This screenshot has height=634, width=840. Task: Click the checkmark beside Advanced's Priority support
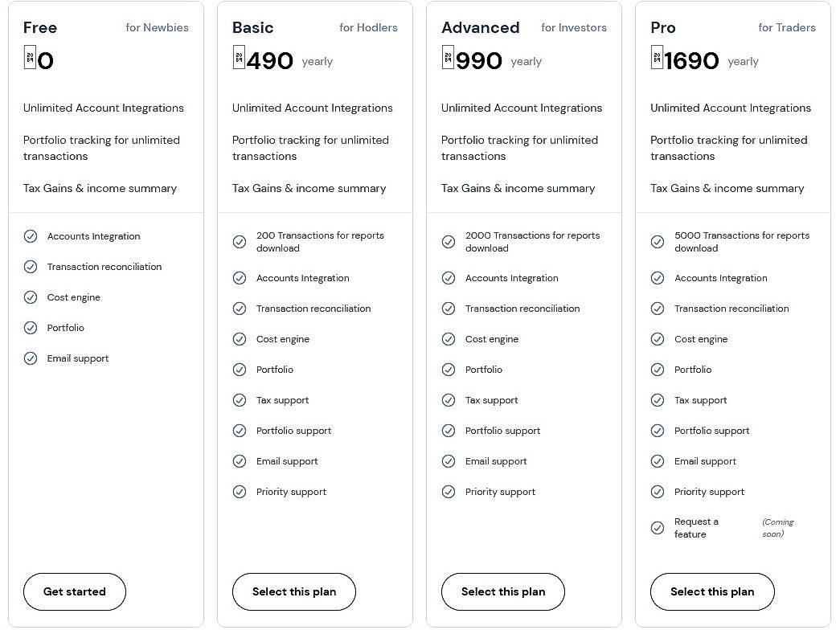(x=449, y=492)
